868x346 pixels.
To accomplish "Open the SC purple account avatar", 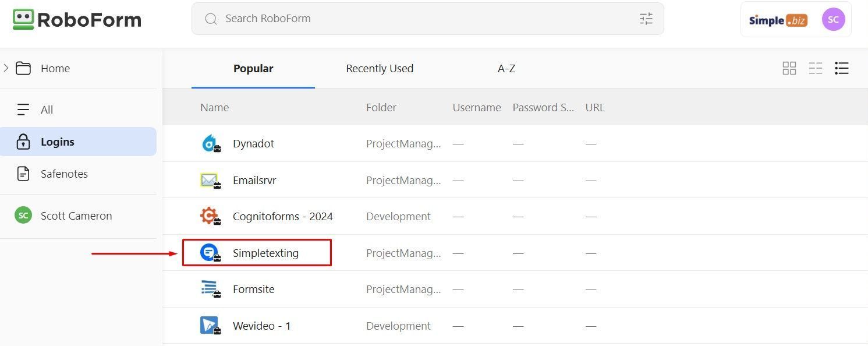I will click(833, 19).
